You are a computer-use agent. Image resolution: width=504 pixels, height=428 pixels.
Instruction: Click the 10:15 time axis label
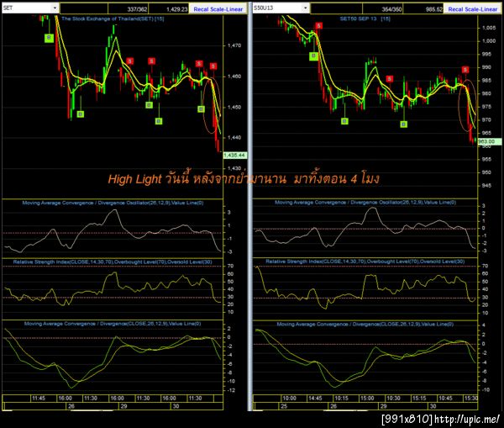coord(341,399)
